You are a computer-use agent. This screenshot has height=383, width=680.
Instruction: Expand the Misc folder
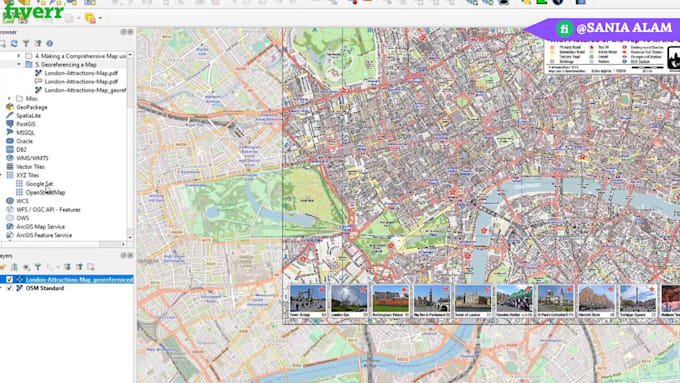tap(9, 99)
